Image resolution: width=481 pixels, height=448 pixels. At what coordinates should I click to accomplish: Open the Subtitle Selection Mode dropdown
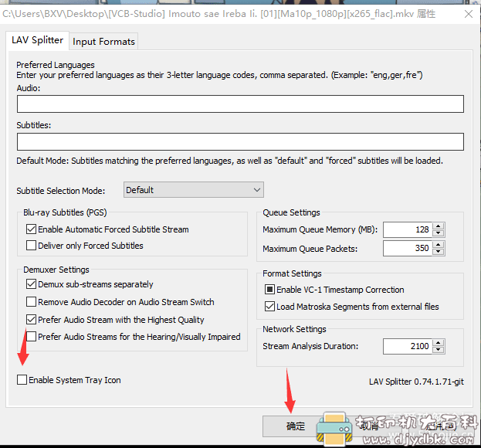(194, 190)
